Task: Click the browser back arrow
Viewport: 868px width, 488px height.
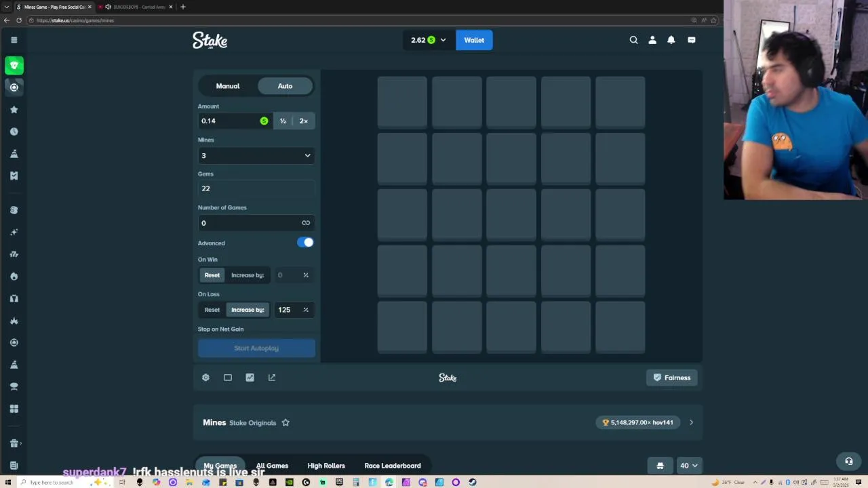Action: coord(7,20)
